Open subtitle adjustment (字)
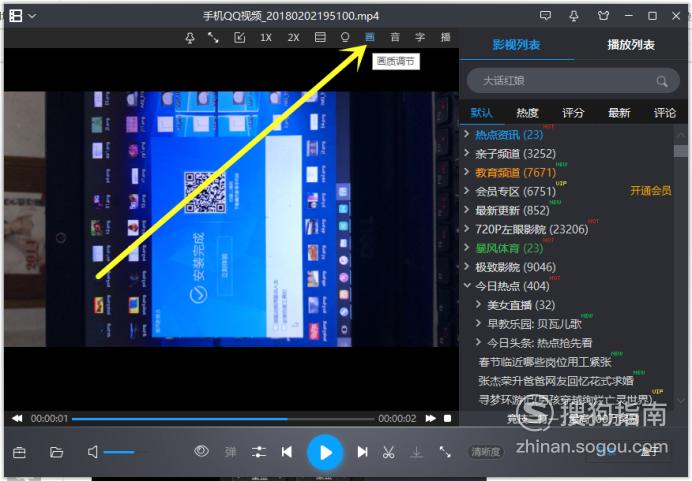 [x=420, y=37]
